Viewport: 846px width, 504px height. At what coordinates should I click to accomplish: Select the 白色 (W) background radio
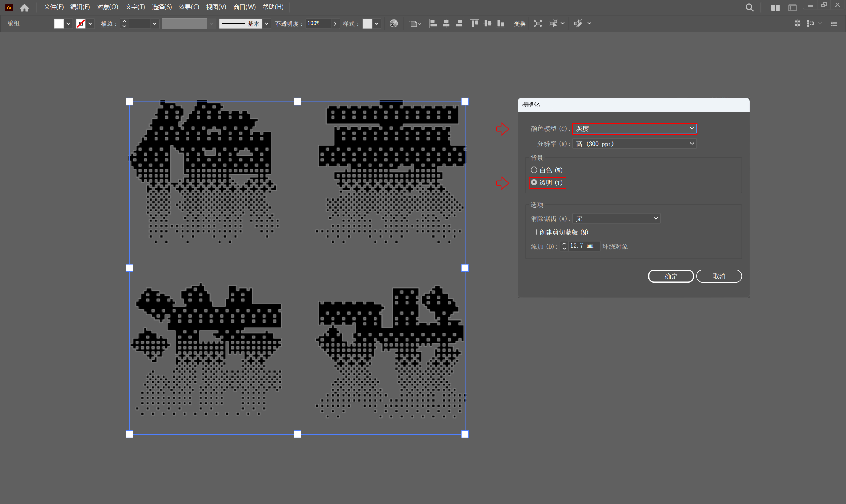point(534,170)
